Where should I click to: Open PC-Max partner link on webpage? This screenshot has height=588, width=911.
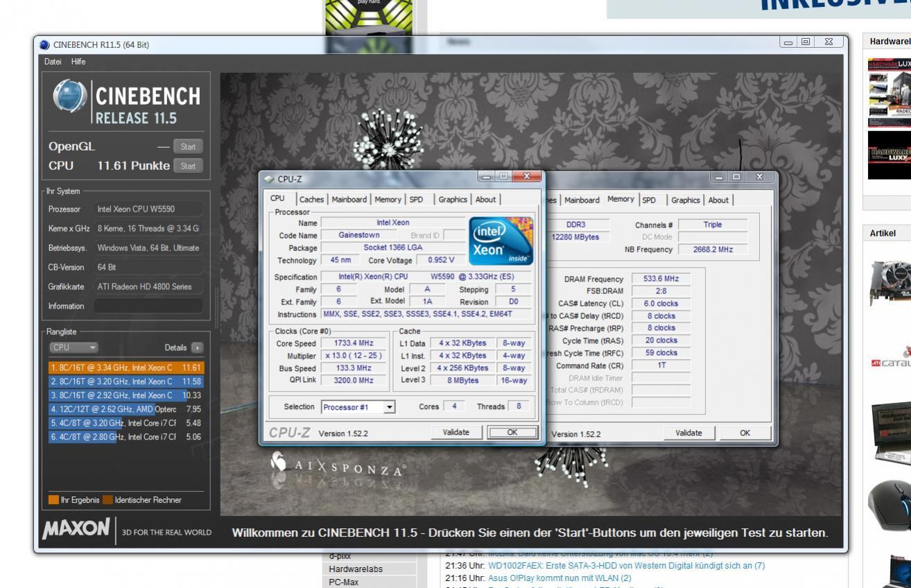coord(342,582)
